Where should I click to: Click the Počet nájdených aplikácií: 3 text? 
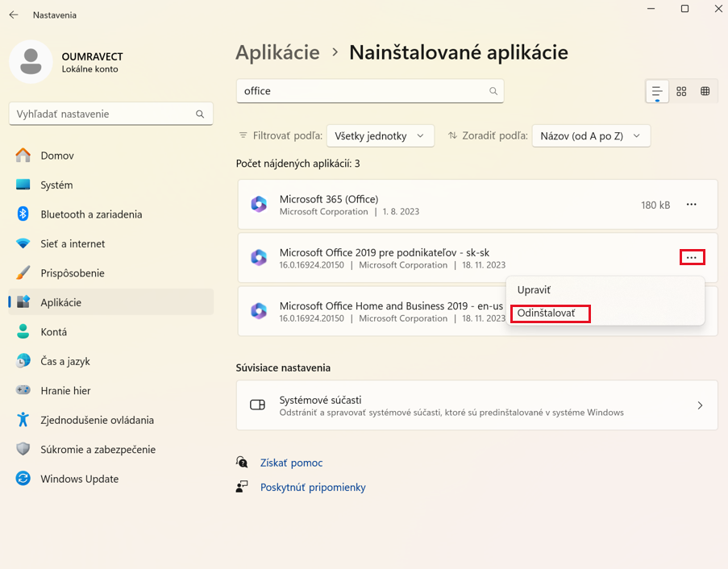point(298,164)
